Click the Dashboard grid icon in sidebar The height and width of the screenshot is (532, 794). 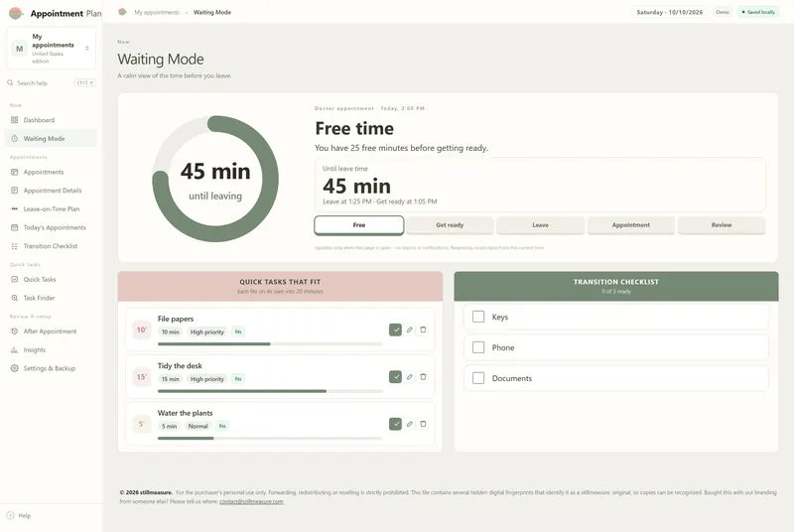pos(14,120)
